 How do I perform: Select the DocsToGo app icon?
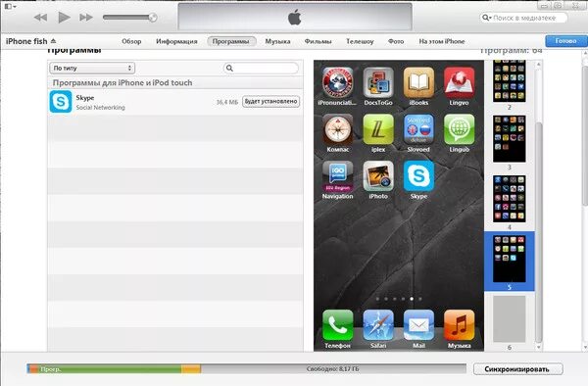(378, 81)
